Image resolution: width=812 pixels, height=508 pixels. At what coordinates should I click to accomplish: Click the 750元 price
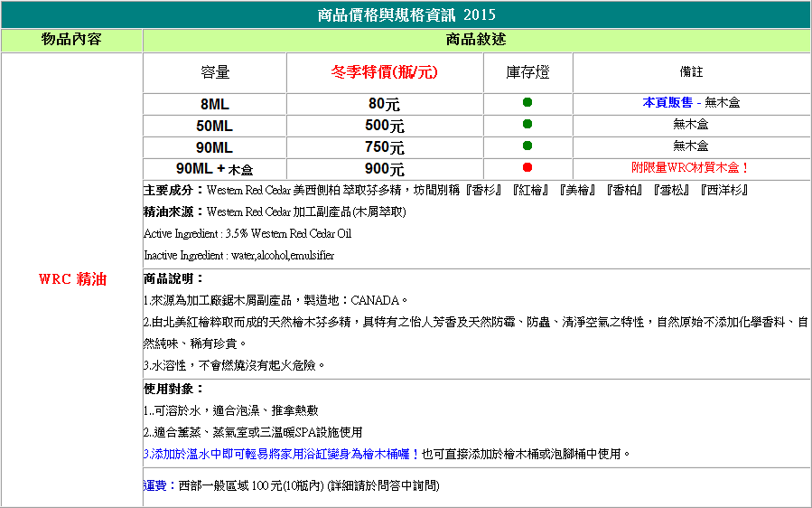pos(384,147)
